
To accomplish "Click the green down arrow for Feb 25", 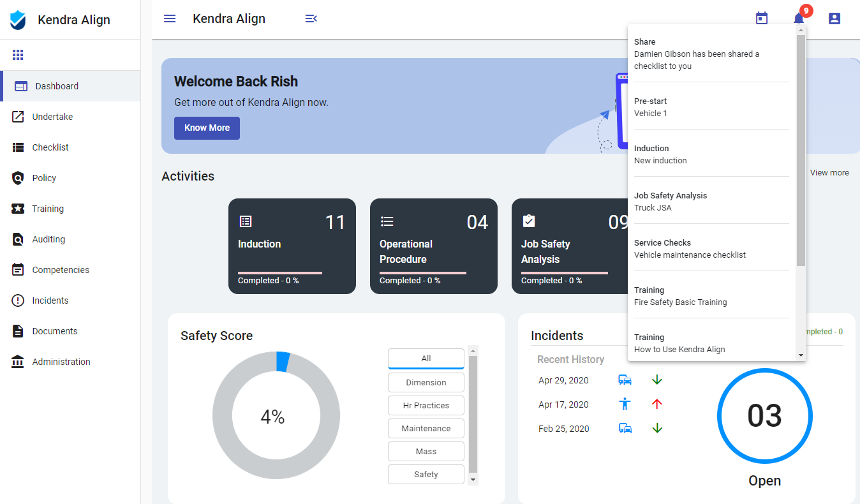I will [657, 428].
